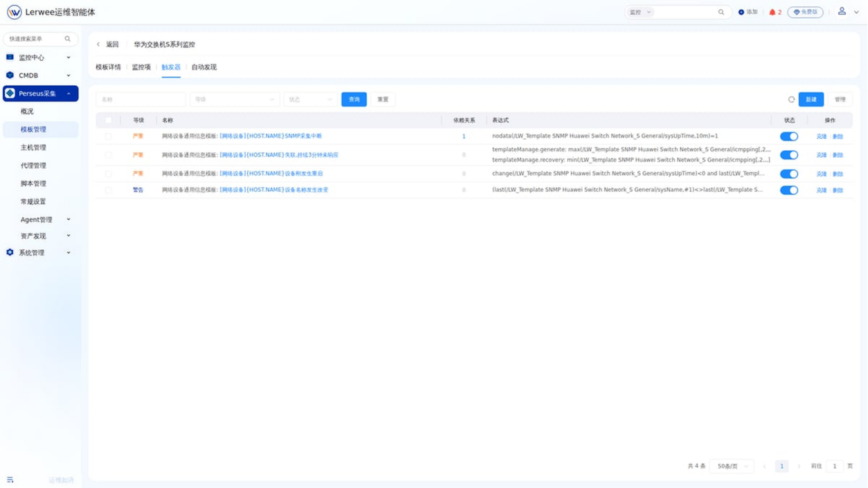Go to the next page arrow in pagination
Viewport: 868px width, 488px height.
pyautogui.click(x=799, y=467)
